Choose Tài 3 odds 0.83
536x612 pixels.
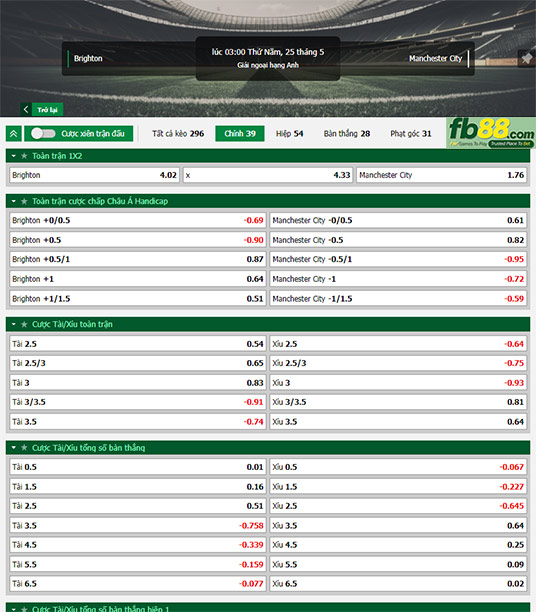click(137, 382)
